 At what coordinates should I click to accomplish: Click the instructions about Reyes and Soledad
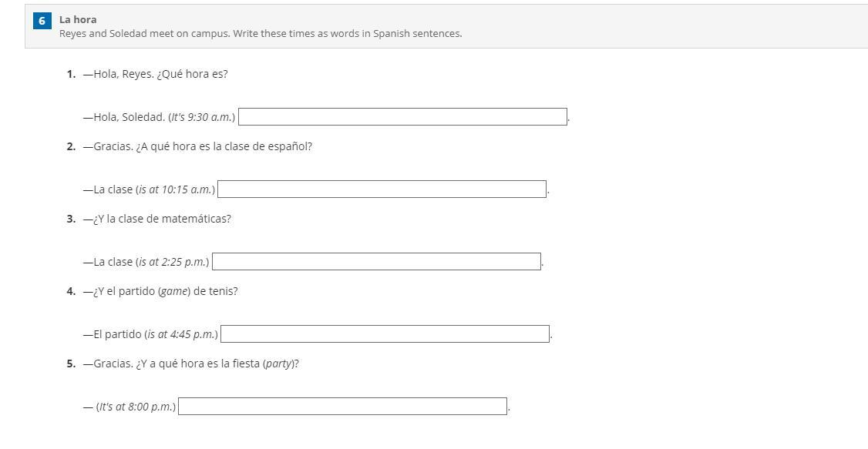point(261,34)
